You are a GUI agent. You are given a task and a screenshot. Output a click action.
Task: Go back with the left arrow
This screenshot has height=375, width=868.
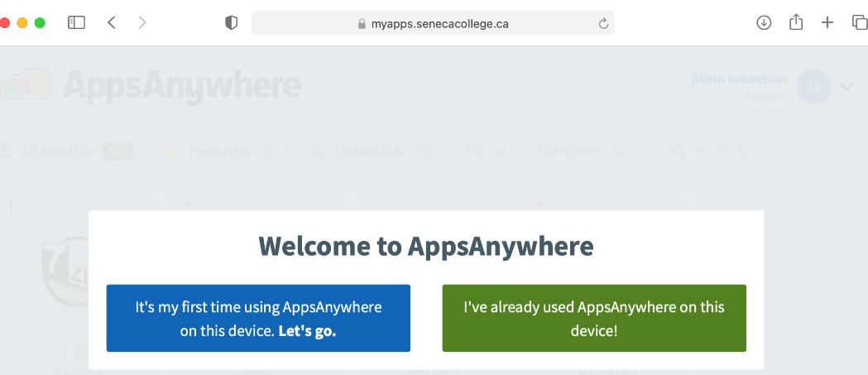pos(112,22)
